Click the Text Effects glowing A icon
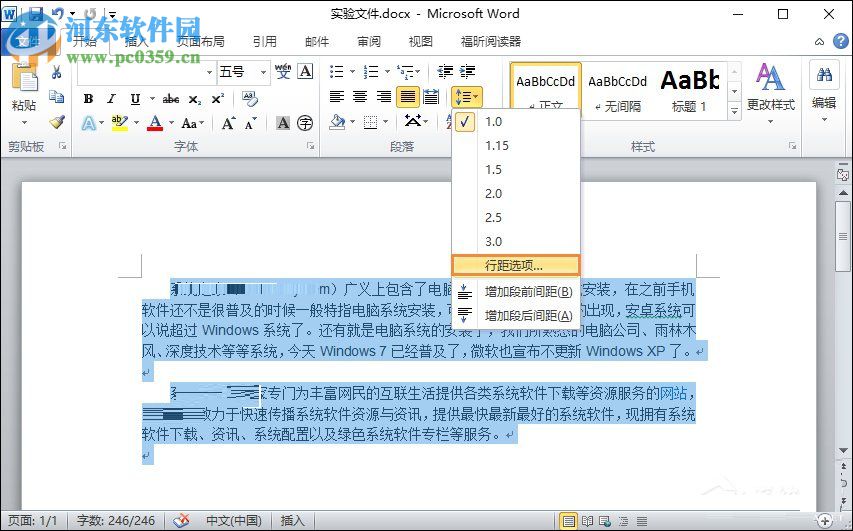This screenshot has width=853, height=531. (x=89, y=124)
